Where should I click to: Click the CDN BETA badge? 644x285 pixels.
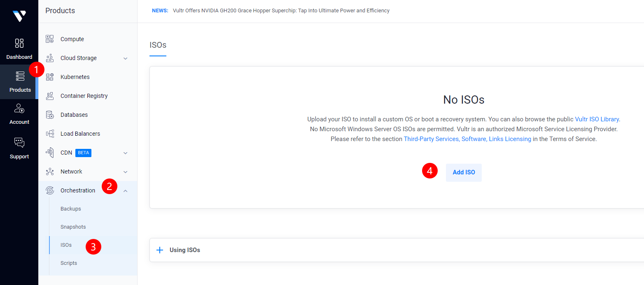(83, 153)
